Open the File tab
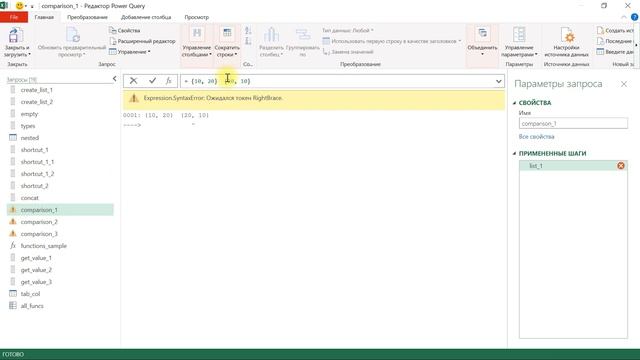The image size is (640, 360). (x=14, y=17)
